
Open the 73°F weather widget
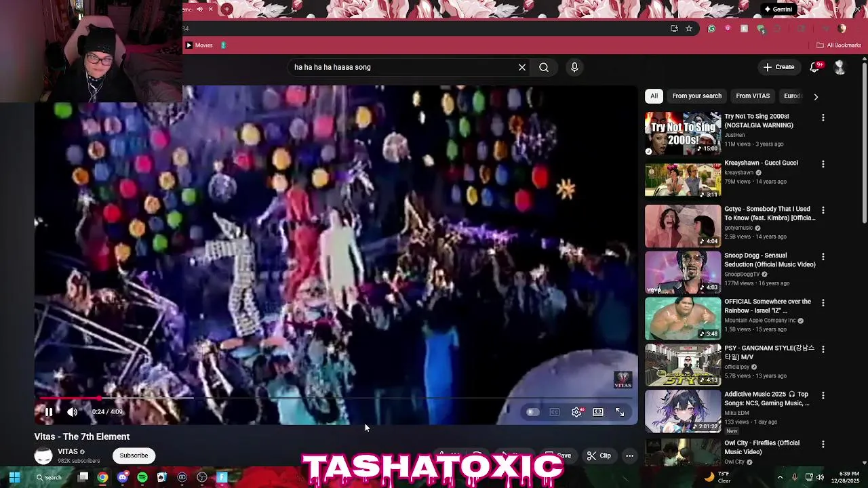point(717,477)
